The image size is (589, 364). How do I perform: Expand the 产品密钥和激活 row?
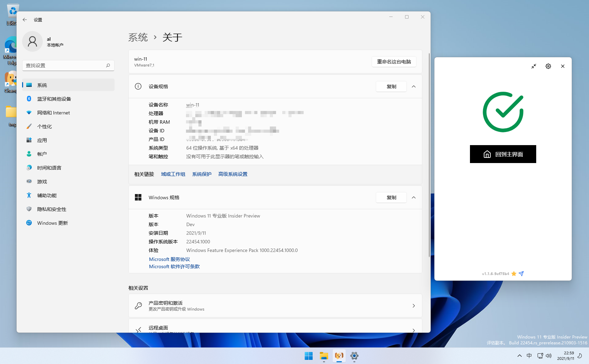275,306
